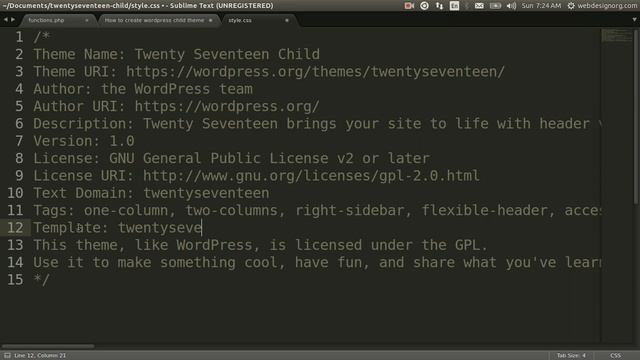Click the vertical scrollbar handle
This screenshot has width=640, height=360.
pyautogui.click(x=636, y=116)
